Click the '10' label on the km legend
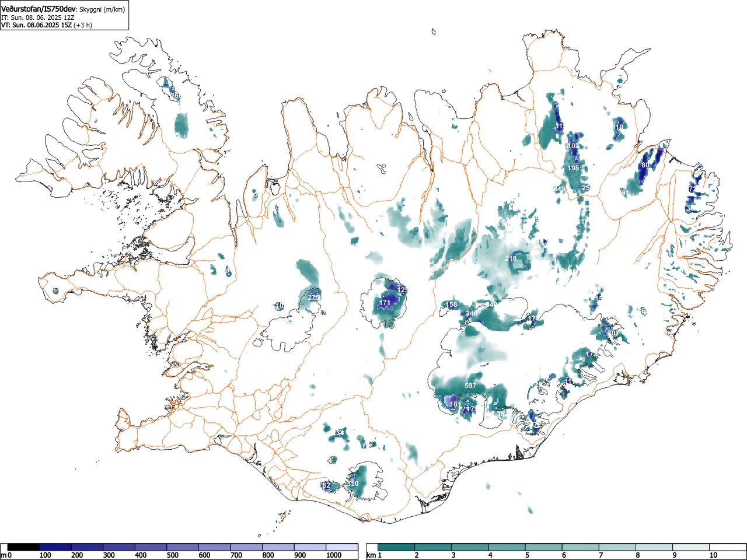 pos(713,555)
